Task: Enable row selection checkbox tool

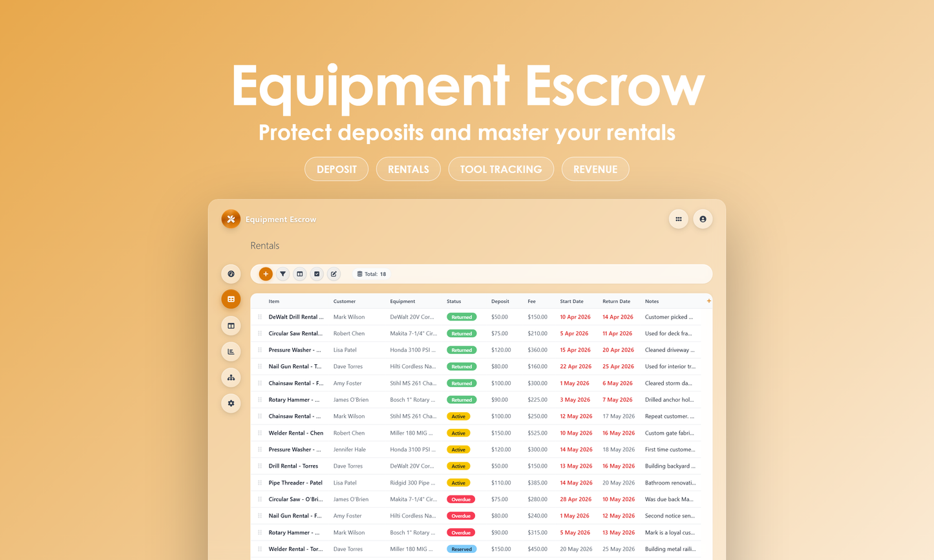Action: [x=317, y=274]
